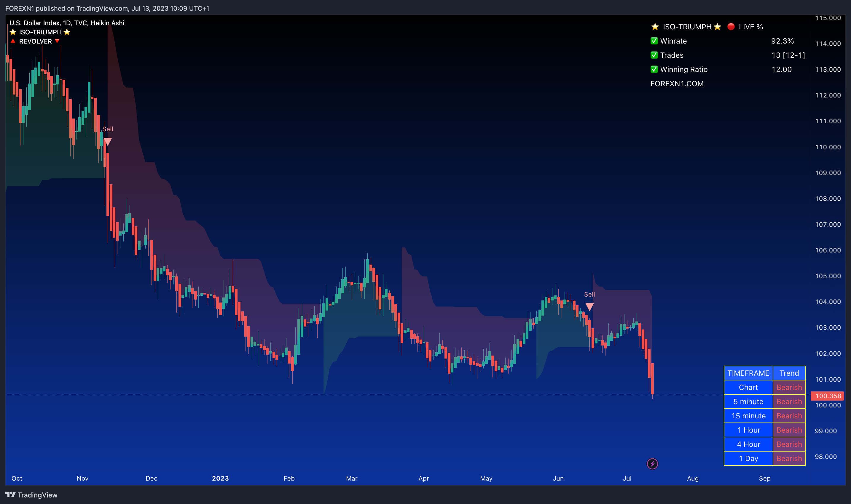Click the 115.000 price axis label

(828, 18)
